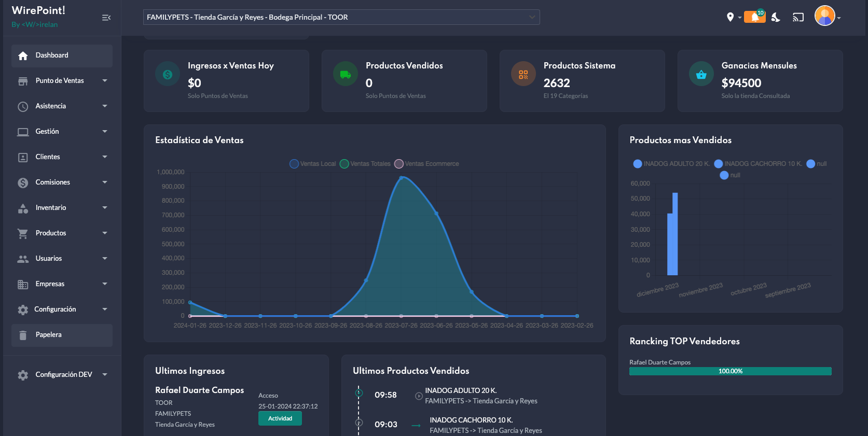Viewport: 868px width, 436px height.
Task: Click the Usuarios people icon
Action: click(x=23, y=259)
